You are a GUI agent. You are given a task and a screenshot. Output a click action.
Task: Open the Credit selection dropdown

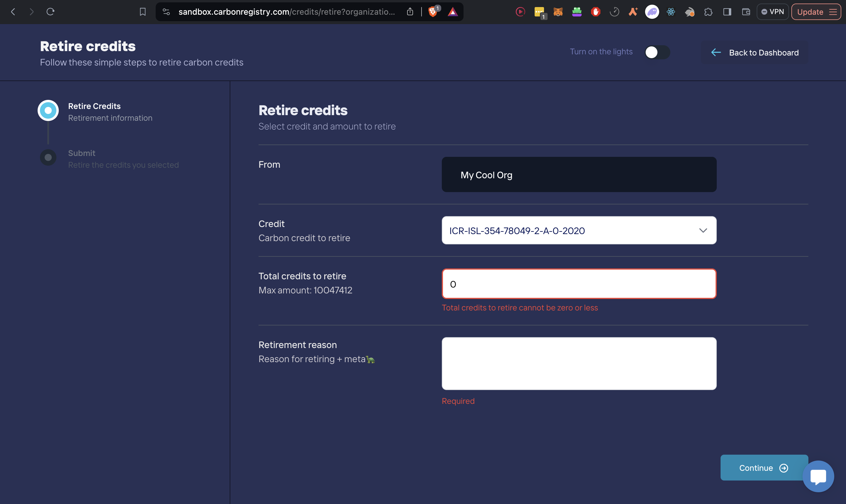pos(579,231)
